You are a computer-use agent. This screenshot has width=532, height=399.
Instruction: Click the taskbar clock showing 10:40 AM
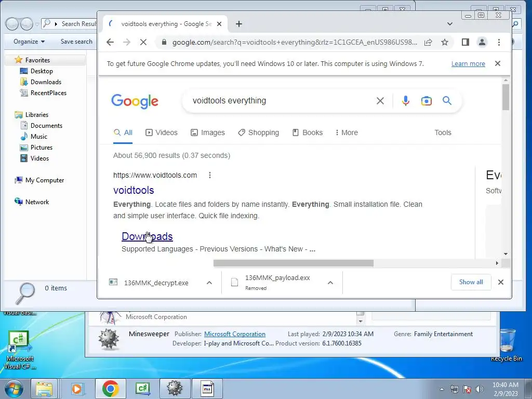pyautogui.click(x=505, y=389)
